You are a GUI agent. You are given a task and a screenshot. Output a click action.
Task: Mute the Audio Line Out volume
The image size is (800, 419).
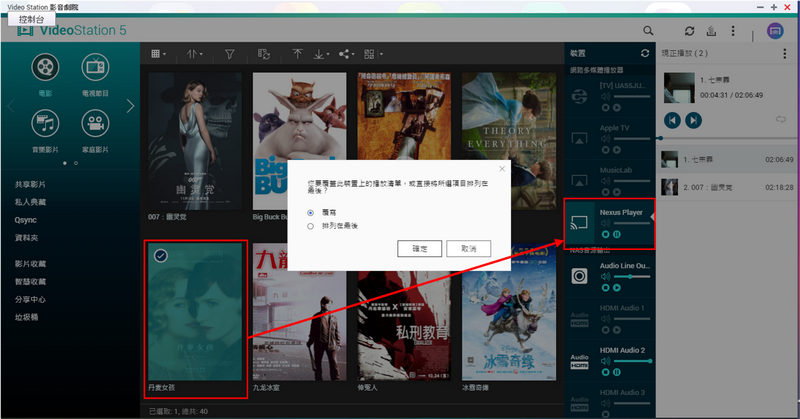(x=606, y=277)
